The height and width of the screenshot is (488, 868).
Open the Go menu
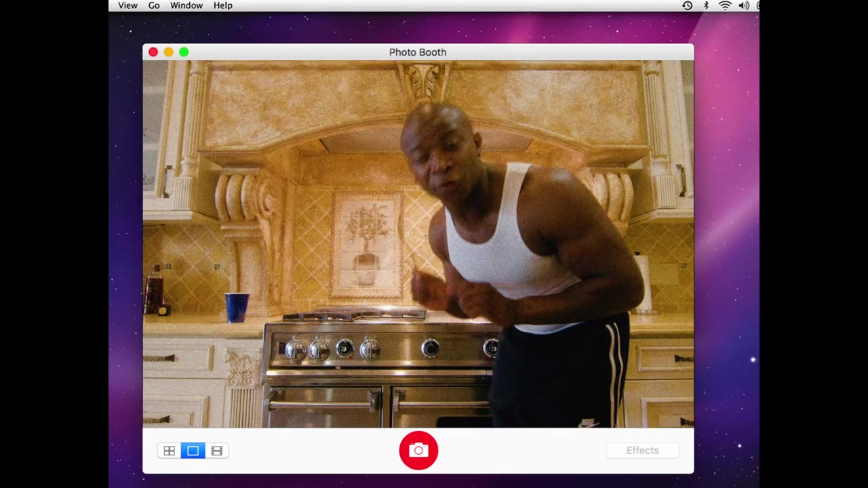[x=154, y=5]
